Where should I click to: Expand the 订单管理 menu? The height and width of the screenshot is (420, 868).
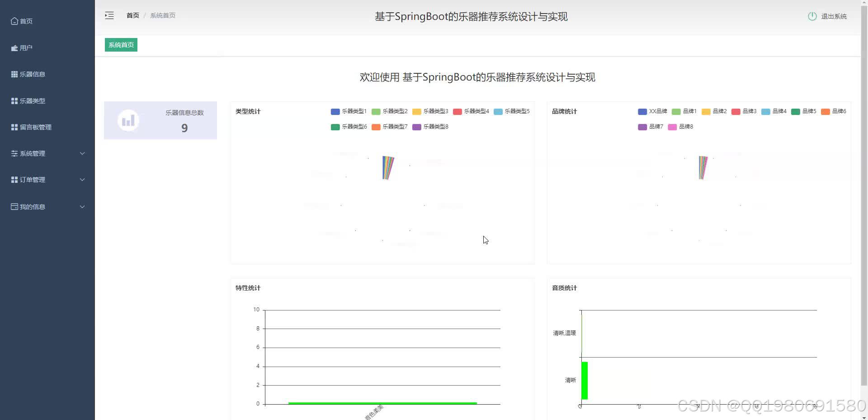point(32,180)
